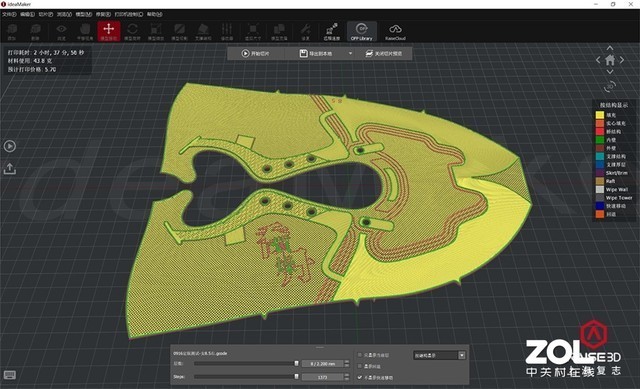Increase Steps value with the up stepper
The image size is (640, 389).
347,375
